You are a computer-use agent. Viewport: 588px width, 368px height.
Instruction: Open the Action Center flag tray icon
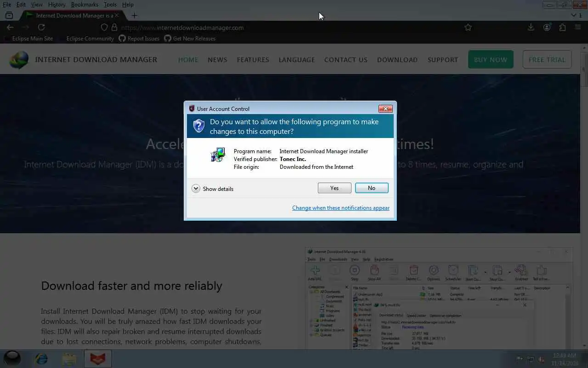[x=520, y=359]
